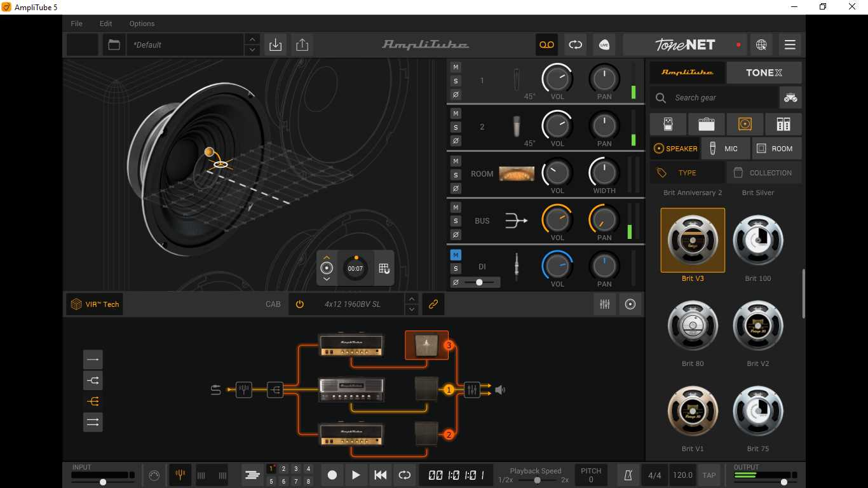Mute the ROOM channel
Screen dimensions: 868x488
(x=456, y=161)
